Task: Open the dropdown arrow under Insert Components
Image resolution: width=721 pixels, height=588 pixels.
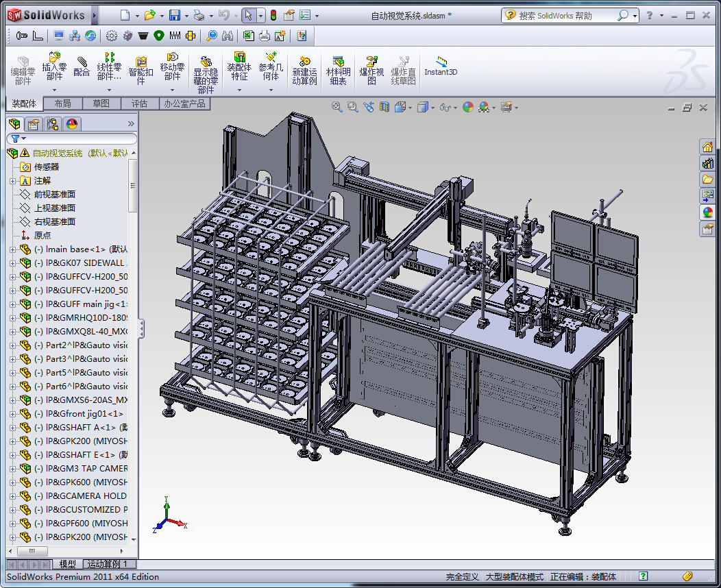Action: point(54,90)
